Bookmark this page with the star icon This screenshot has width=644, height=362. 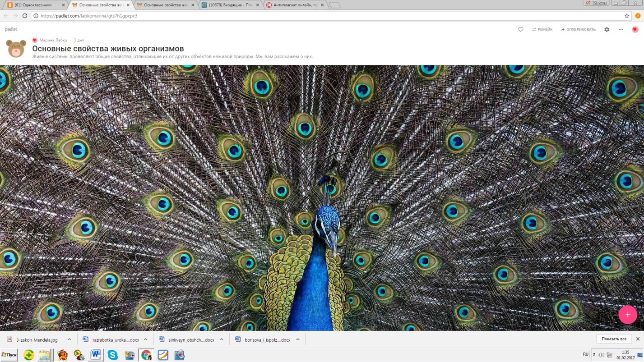(627, 16)
